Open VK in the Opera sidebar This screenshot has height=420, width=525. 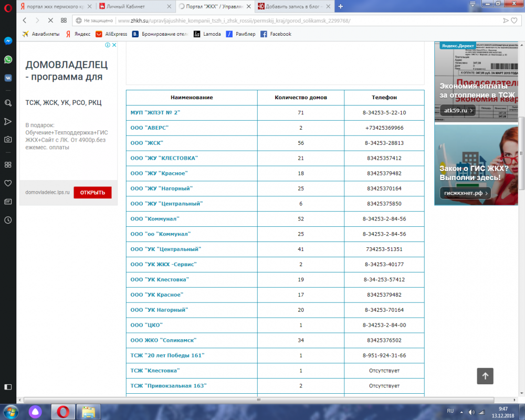8,78
